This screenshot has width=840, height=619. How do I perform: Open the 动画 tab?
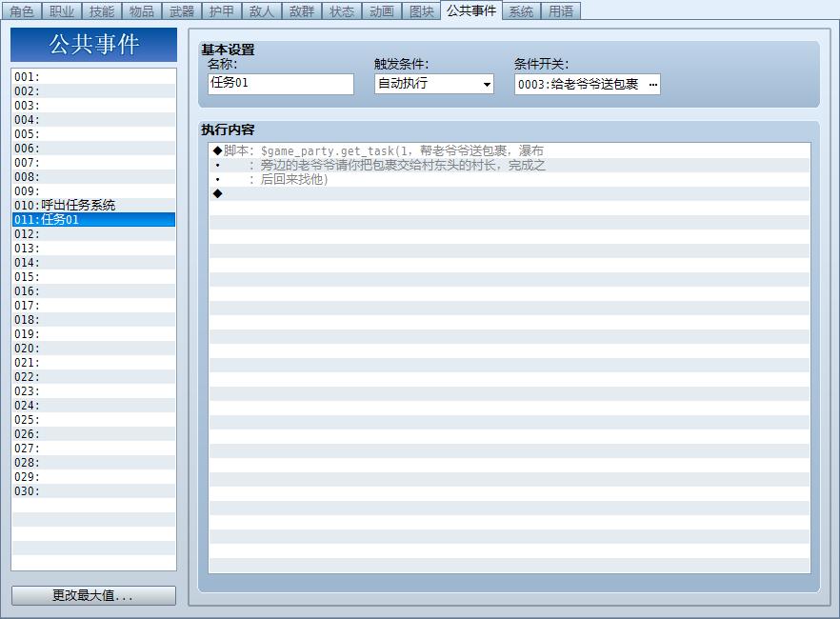[382, 10]
